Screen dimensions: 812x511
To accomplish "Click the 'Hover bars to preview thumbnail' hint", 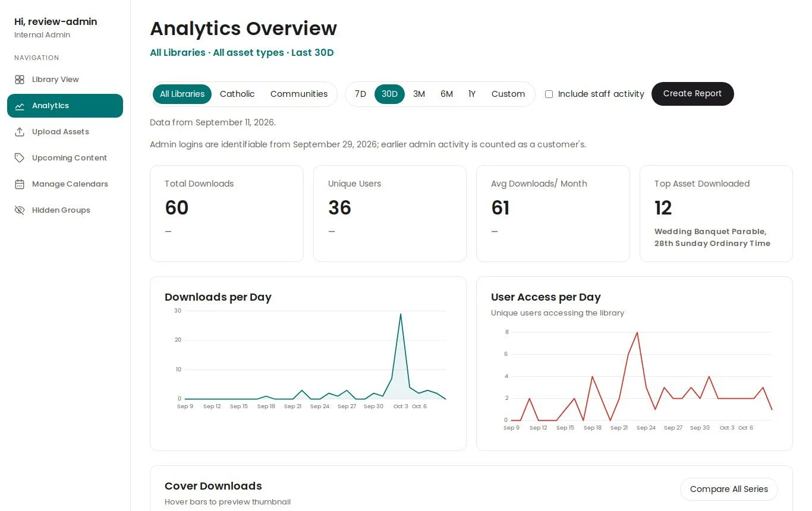I will coord(228,502).
